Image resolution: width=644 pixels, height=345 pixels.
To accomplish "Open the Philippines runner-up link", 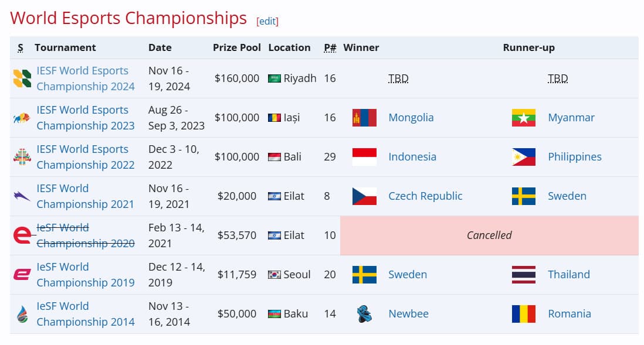I will coord(575,156).
